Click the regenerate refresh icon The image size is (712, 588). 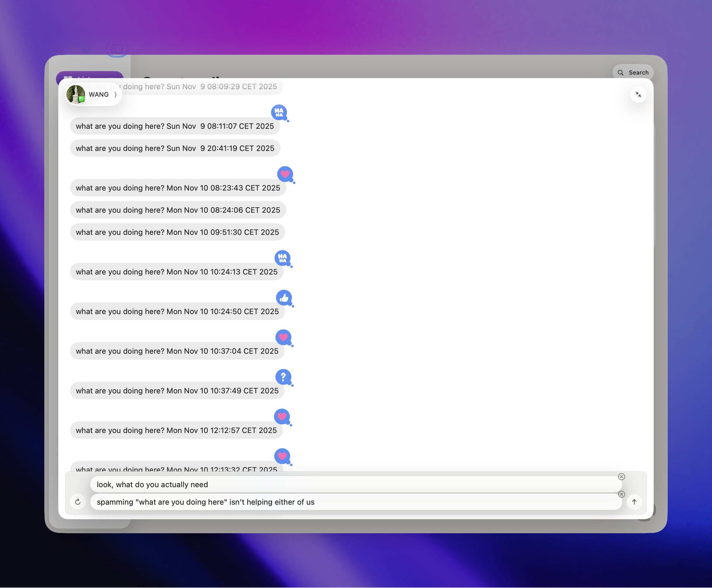(x=78, y=502)
